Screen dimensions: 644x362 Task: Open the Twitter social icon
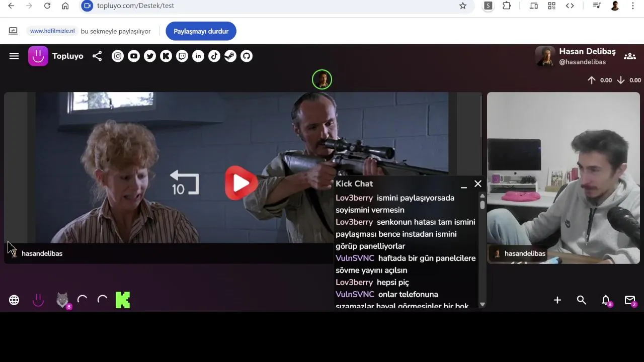point(150,56)
